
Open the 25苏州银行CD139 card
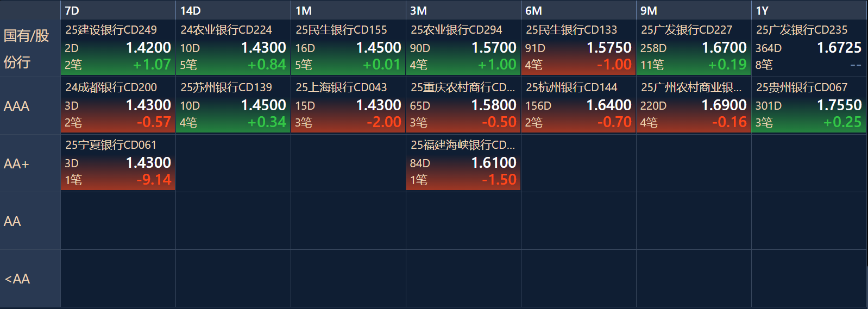[x=233, y=105]
